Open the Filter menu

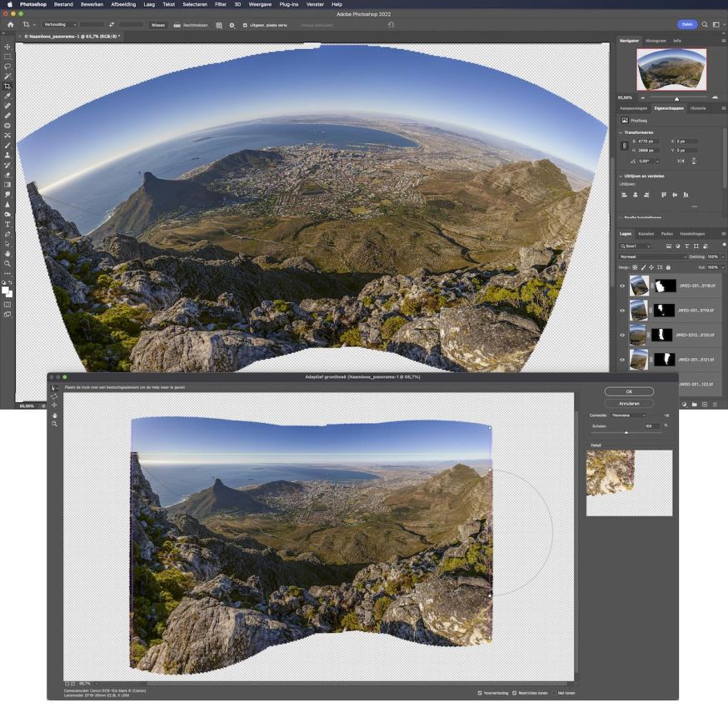point(221,4)
